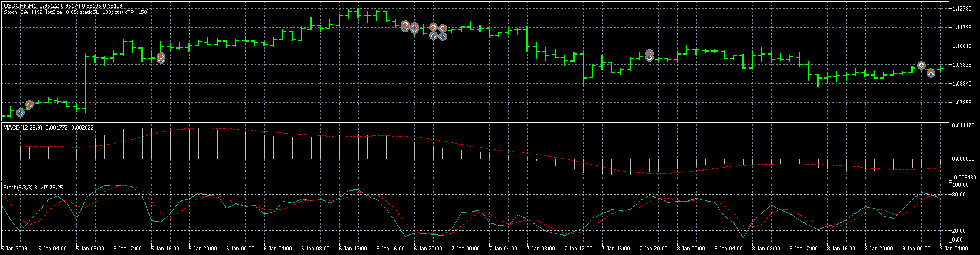Click the 6 Jan 04:00 time label
This screenshot has width=980, height=255.
[x=278, y=249]
